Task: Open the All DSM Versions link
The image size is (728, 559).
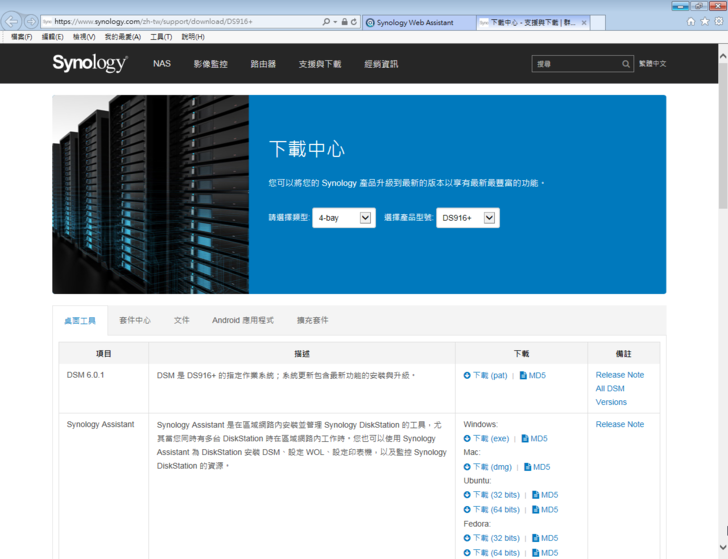Action: coord(610,395)
